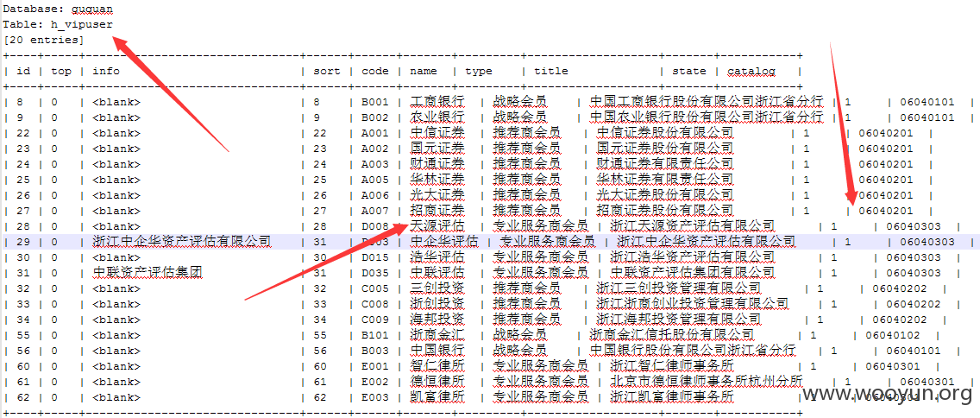Select code cell 'A001'
Screen dimensions: 980x418
point(375,133)
